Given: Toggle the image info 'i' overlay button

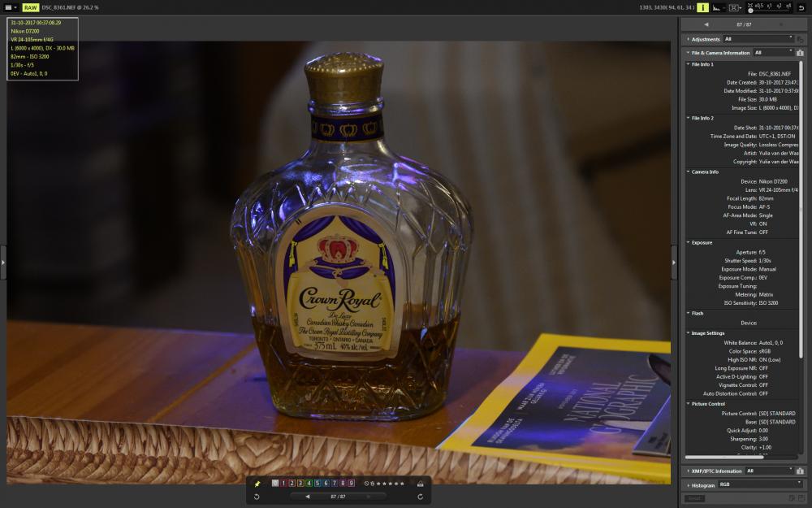Looking at the screenshot, I should point(702,8).
